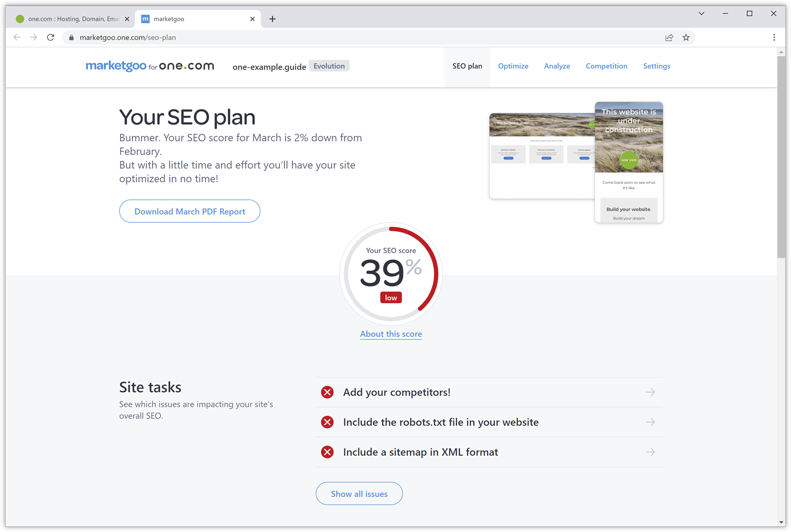Open a new browser tab

(x=272, y=19)
